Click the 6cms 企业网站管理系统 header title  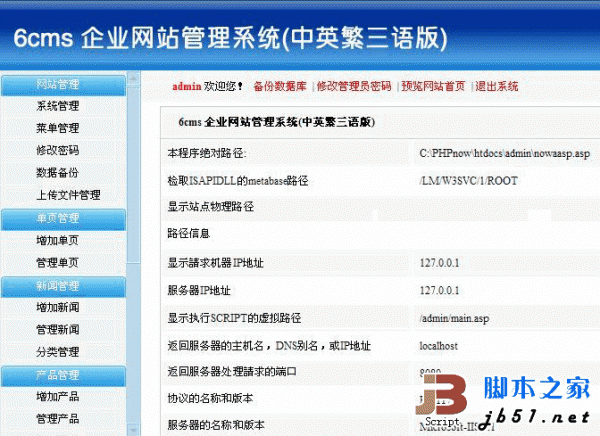pos(230,38)
